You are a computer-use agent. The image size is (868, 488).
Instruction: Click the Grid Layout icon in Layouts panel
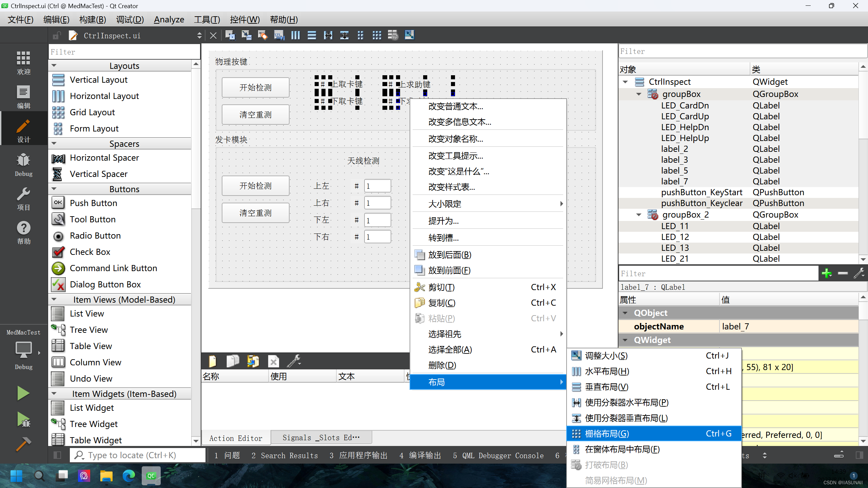click(58, 112)
